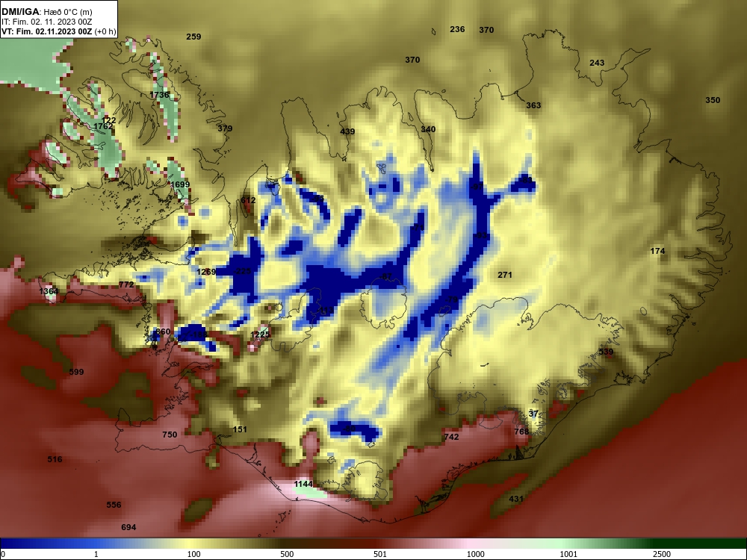
Task: Click the map value 439
Action: 347,132
